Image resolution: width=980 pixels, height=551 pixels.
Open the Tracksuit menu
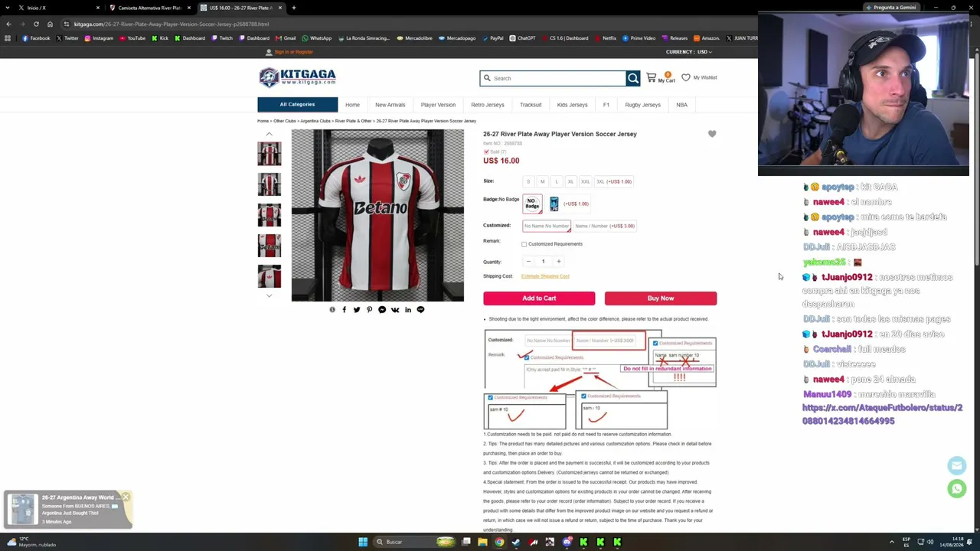531,105
